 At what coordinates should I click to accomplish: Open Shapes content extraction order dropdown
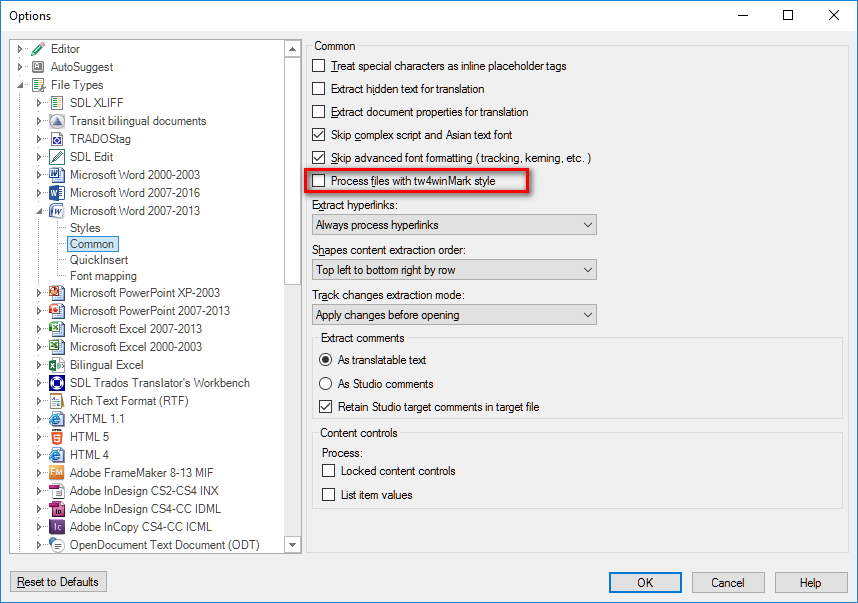(454, 270)
